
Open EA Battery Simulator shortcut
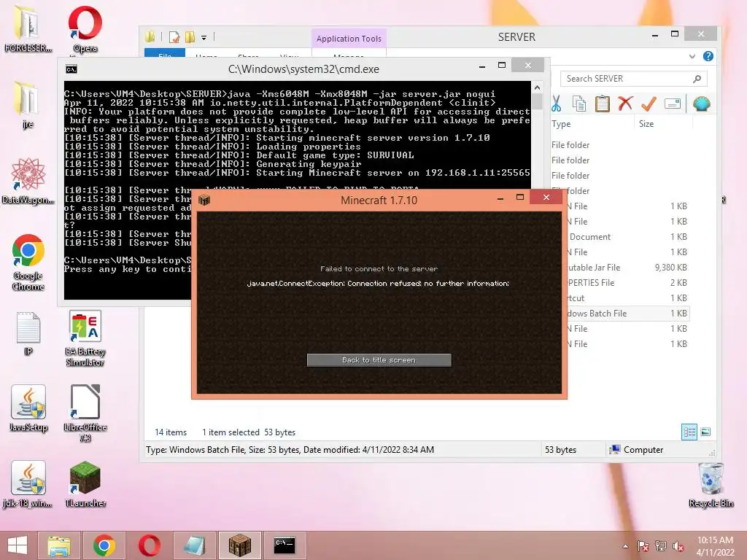tap(85, 338)
